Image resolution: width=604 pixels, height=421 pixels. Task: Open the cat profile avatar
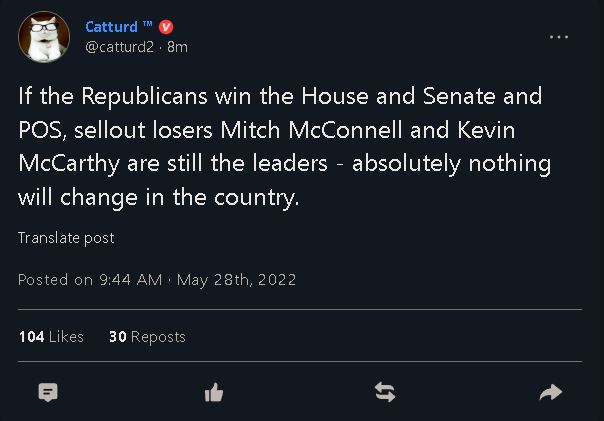(44, 37)
